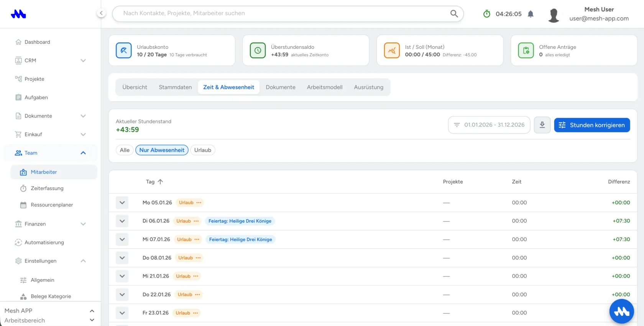Click the Mesh logo in the sidebar
Screen dimensions: 644x326
pos(18,14)
